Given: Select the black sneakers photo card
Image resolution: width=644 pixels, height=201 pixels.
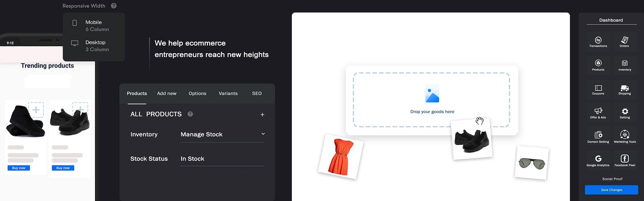Looking at the screenshot, I should click(x=472, y=139).
